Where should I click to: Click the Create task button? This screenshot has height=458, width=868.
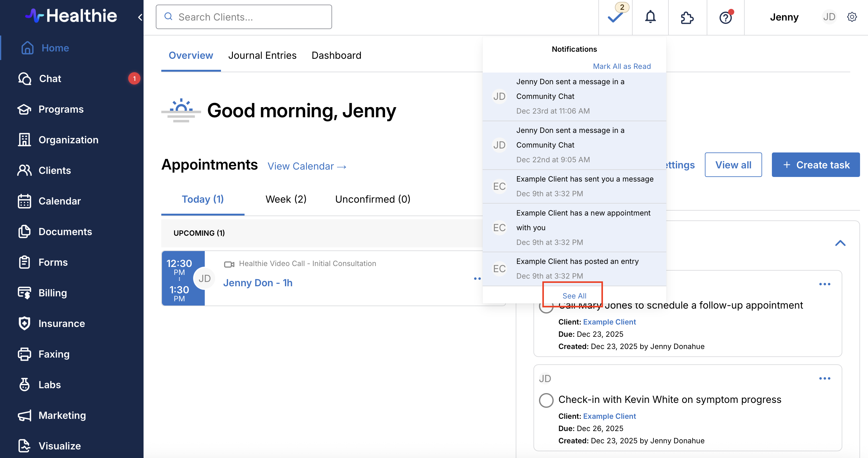pyautogui.click(x=815, y=165)
